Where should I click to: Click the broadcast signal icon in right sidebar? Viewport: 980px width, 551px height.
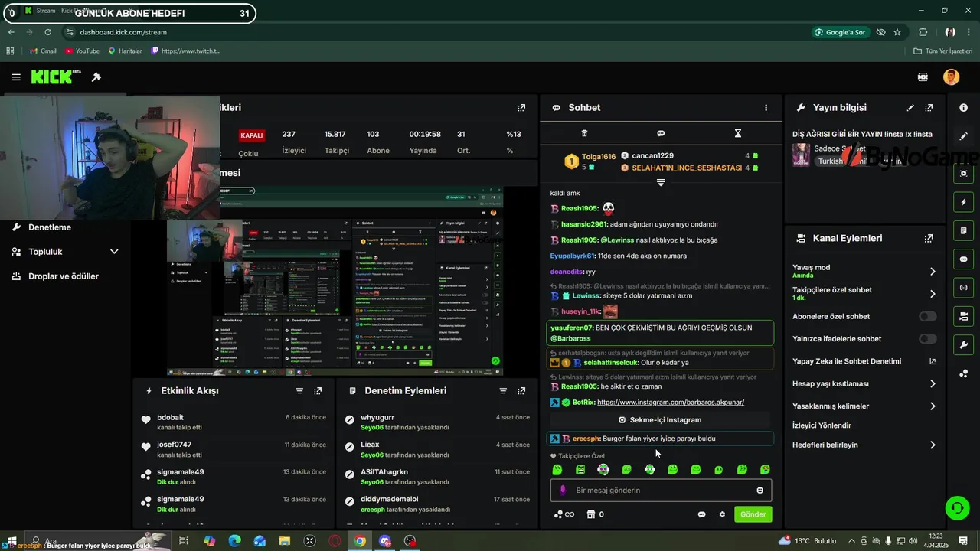[963, 288]
